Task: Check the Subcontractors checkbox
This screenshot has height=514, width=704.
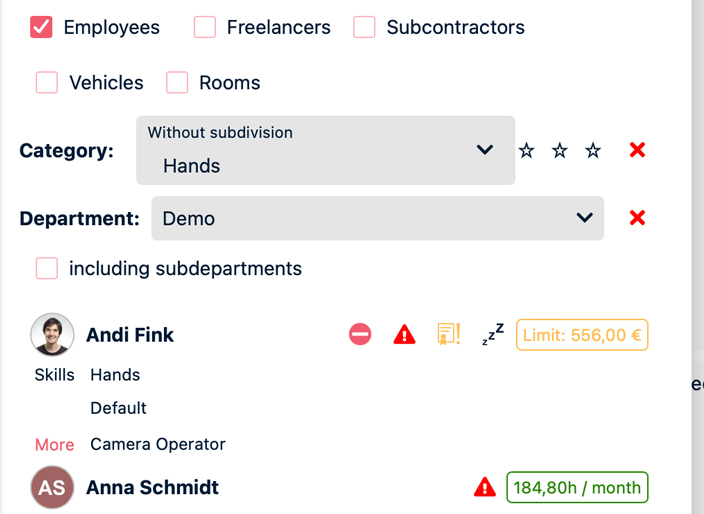Action: pyautogui.click(x=364, y=27)
